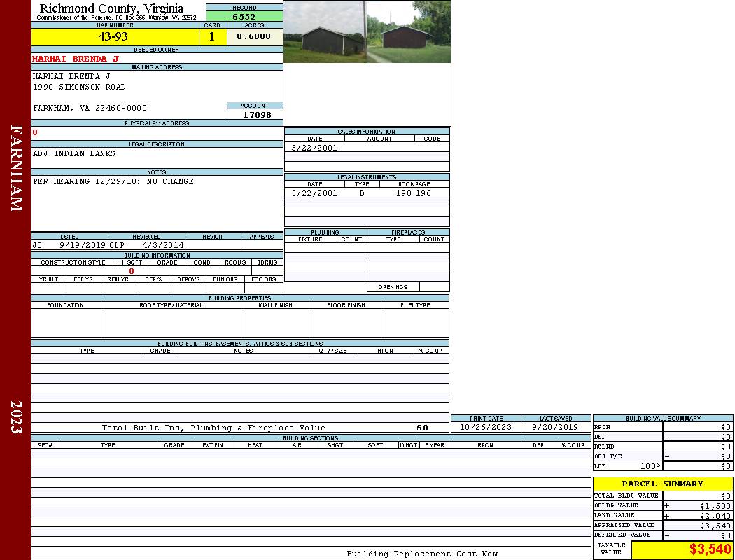Click Total Built Ins, Plumbing & Fireplace Value label

pos(213,428)
